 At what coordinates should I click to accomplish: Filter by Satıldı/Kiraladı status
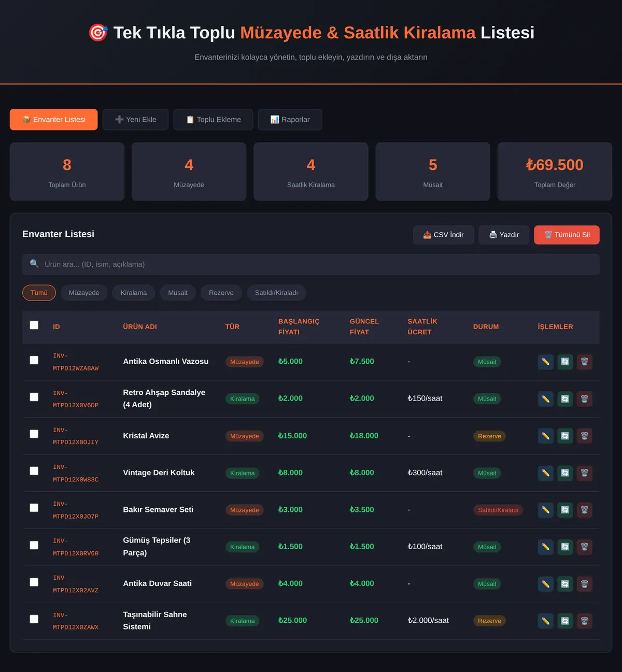click(276, 293)
